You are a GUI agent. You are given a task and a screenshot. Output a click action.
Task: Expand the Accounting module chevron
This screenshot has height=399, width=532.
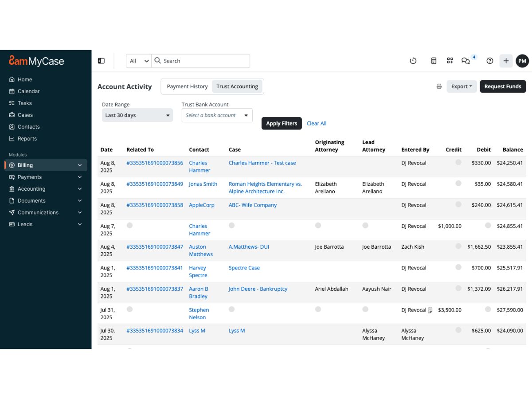point(80,189)
